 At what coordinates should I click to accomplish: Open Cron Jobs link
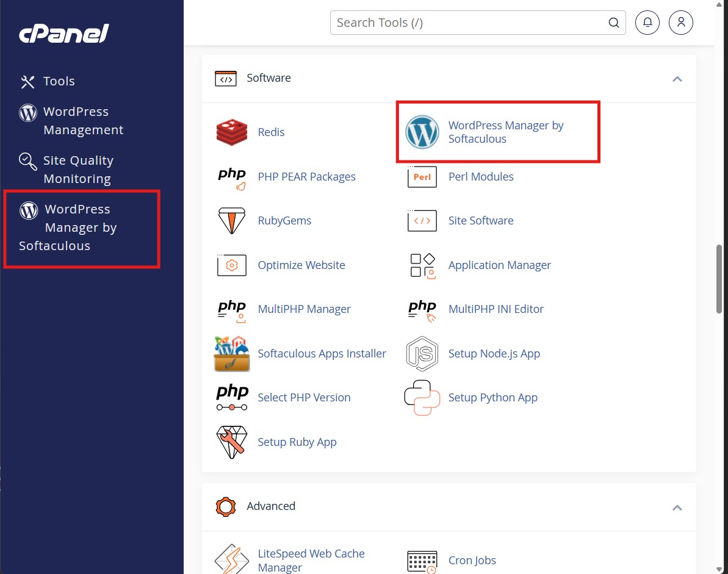coord(472,561)
